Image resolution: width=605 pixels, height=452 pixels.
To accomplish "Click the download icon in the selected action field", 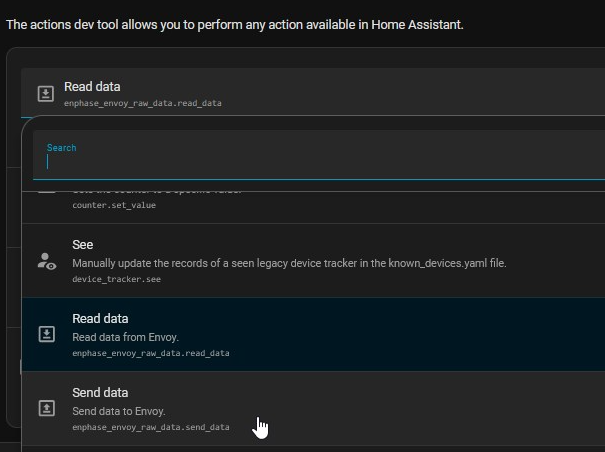I will tap(45, 94).
